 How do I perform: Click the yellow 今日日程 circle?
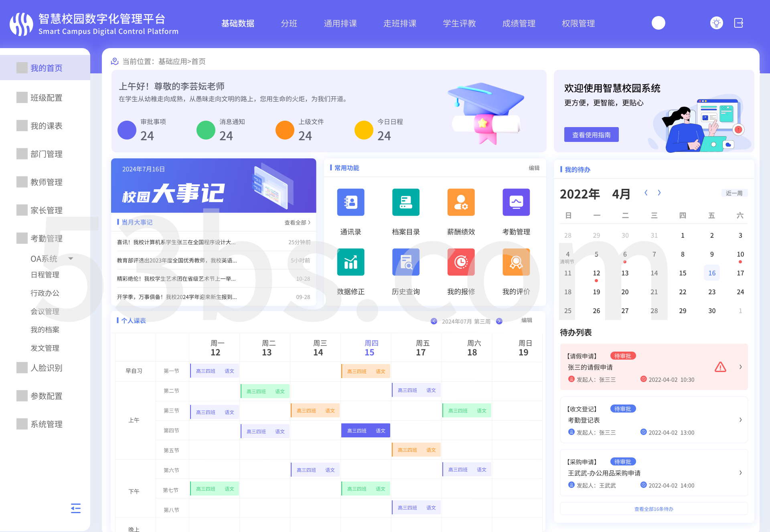point(364,130)
